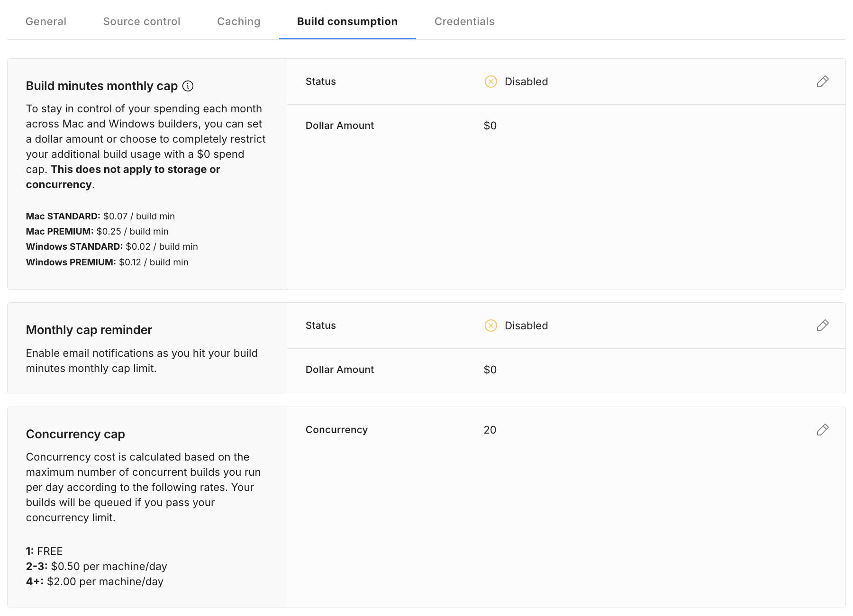
Task: Switch to the Source control tab
Action: [142, 21]
